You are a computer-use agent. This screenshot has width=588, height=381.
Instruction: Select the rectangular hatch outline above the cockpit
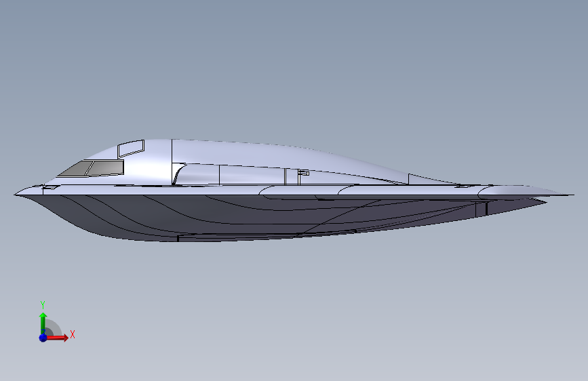coord(131,149)
